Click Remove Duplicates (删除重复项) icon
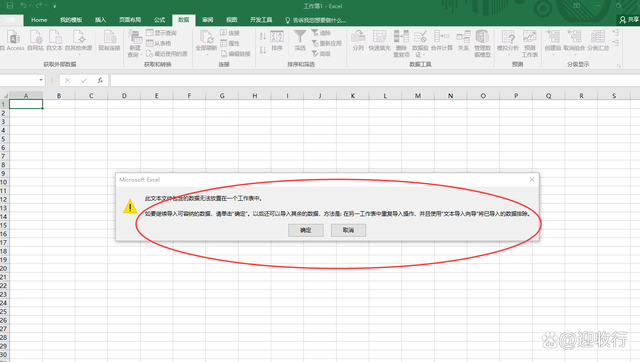 (x=401, y=43)
